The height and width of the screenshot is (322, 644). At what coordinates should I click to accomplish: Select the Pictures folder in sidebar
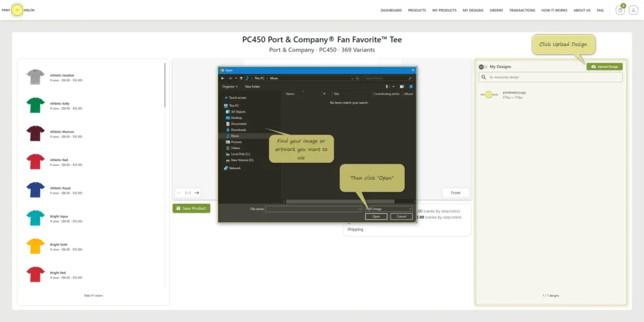click(x=236, y=142)
